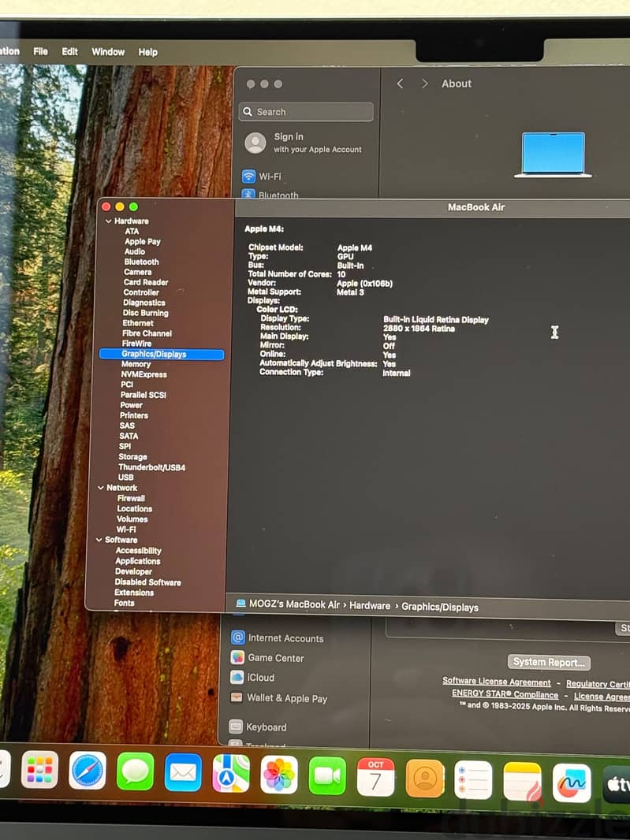Image resolution: width=630 pixels, height=840 pixels.
Task: Open Launchpad from the Dock
Action: tap(39, 770)
